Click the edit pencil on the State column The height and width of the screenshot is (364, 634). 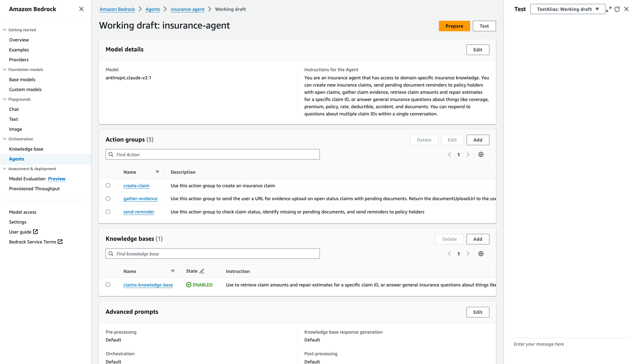201,271
